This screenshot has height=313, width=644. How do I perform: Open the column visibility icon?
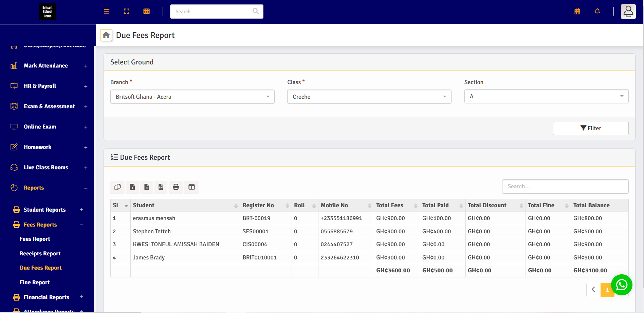pos(191,187)
